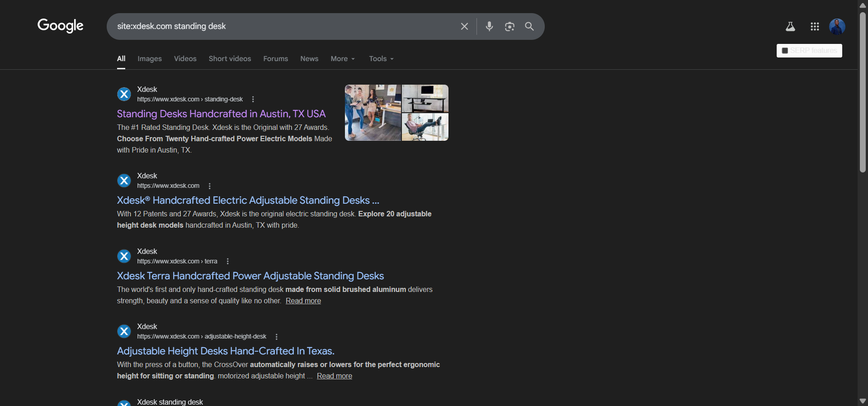The image size is (868, 406).
Task: Click the Google logo
Action: click(x=61, y=26)
